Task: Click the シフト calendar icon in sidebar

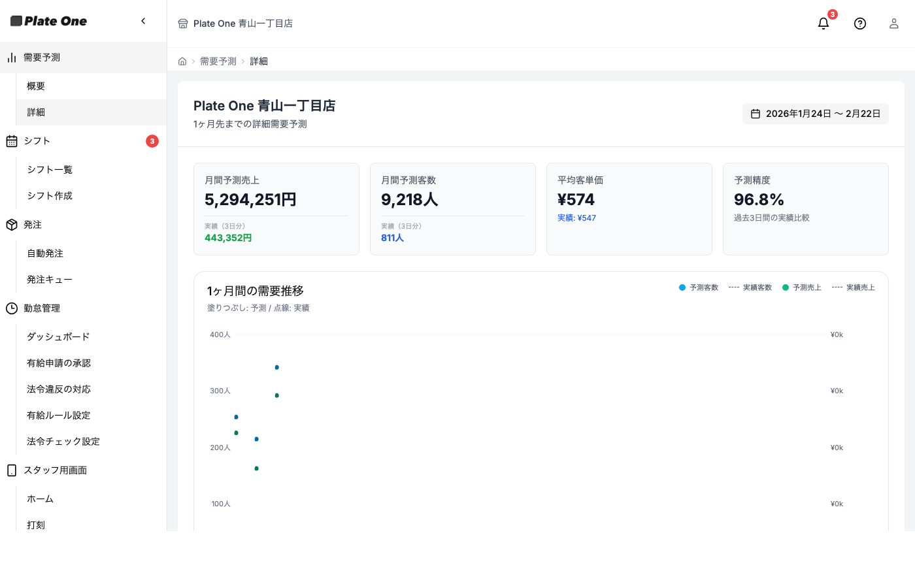Action: tap(12, 141)
